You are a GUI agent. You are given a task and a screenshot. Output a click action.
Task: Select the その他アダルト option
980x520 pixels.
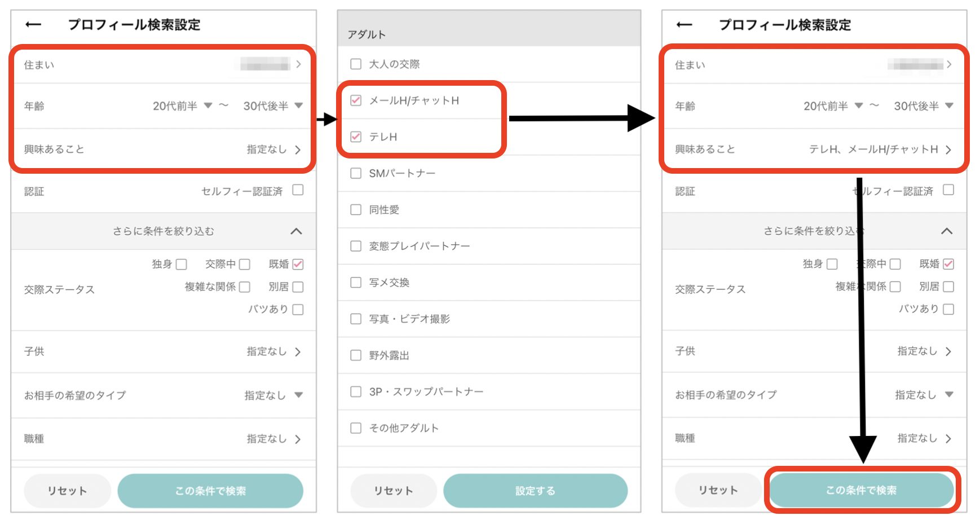(x=356, y=428)
